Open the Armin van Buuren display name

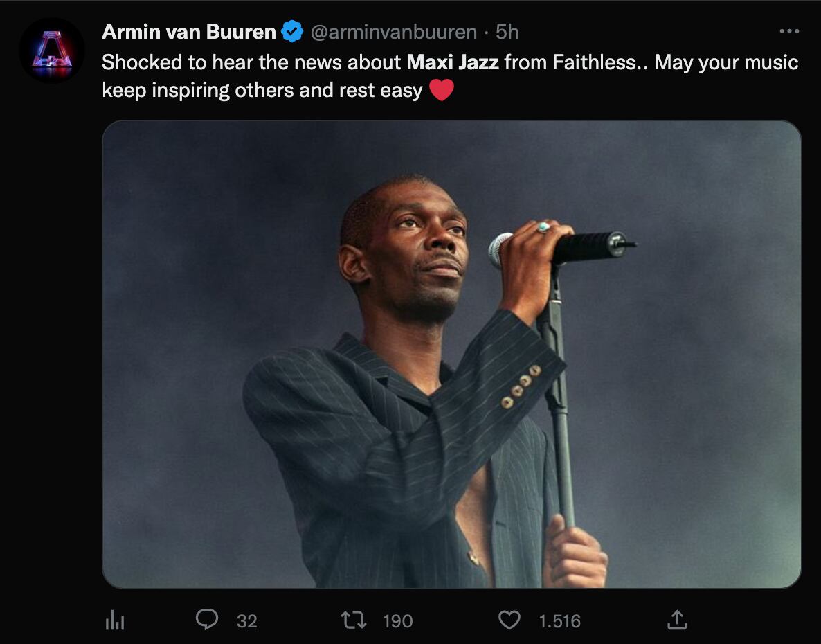pos(188,32)
